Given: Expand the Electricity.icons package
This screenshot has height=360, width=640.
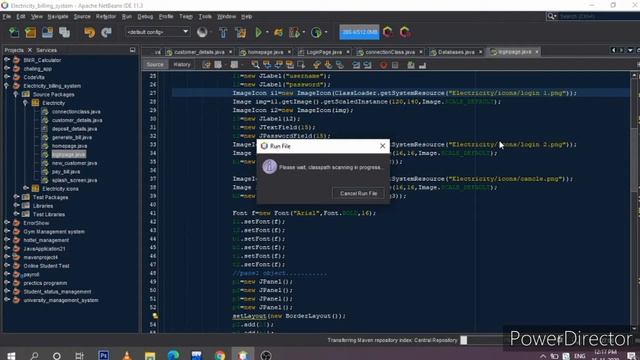Looking at the screenshot, I should point(26,189).
